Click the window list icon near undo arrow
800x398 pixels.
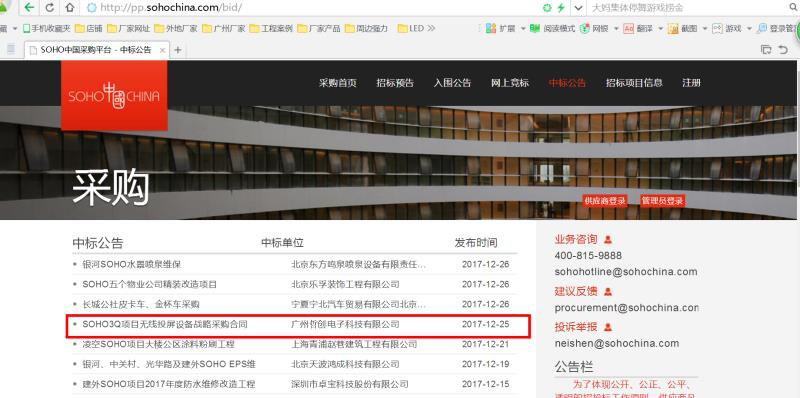coord(766,49)
